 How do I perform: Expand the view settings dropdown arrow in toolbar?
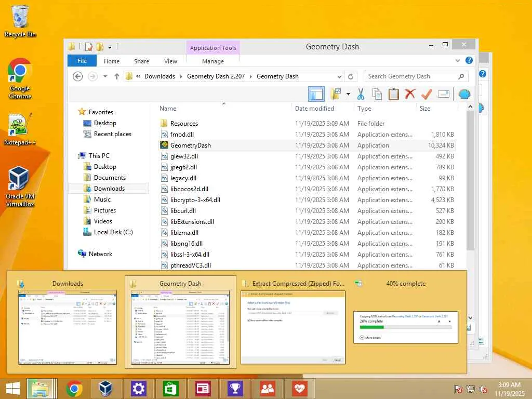(348, 94)
